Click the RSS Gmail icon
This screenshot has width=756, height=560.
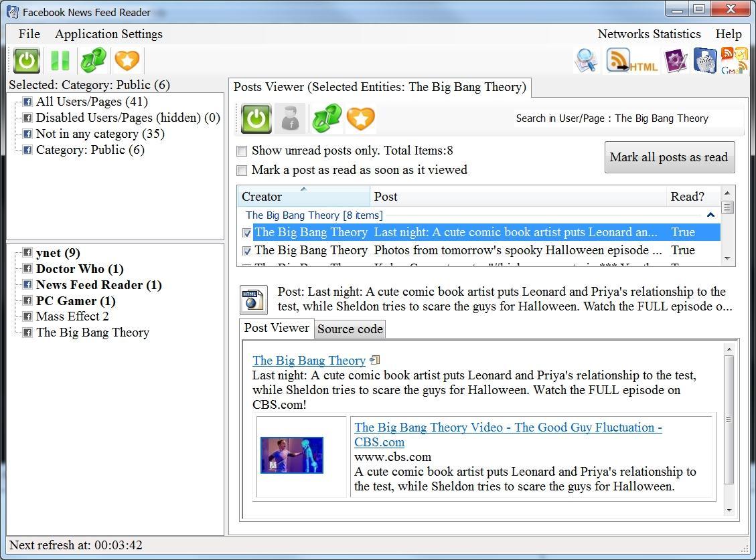point(735,60)
